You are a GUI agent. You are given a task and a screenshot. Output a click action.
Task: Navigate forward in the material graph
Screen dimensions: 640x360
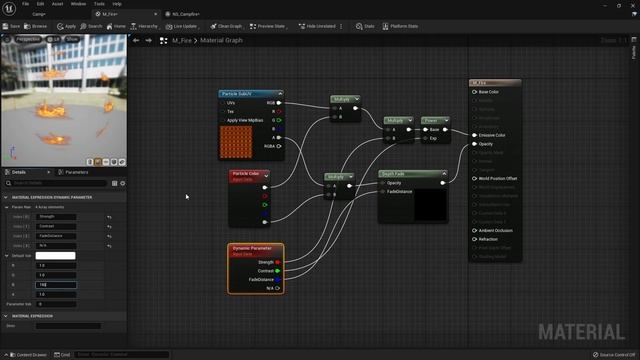pos(149,40)
